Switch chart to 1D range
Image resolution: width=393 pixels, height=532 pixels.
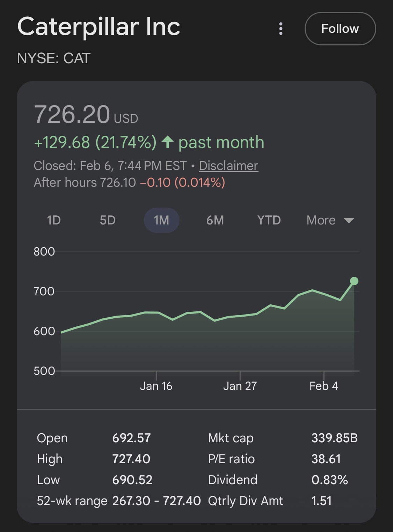pos(54,220)
